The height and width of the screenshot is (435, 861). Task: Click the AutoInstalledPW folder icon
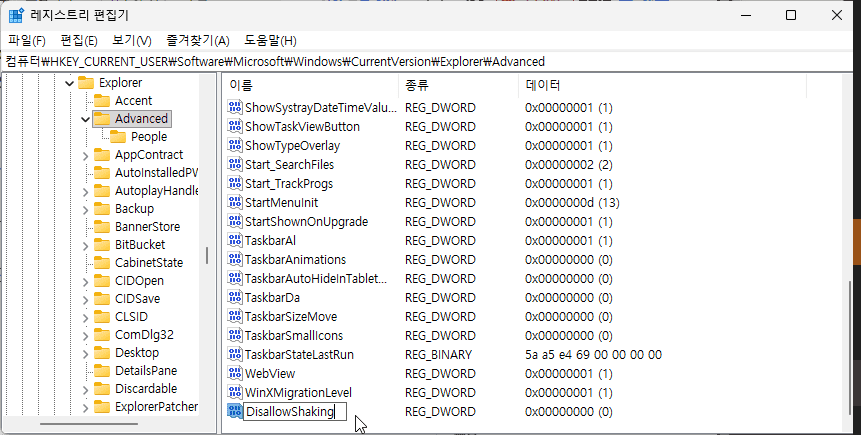102,172
